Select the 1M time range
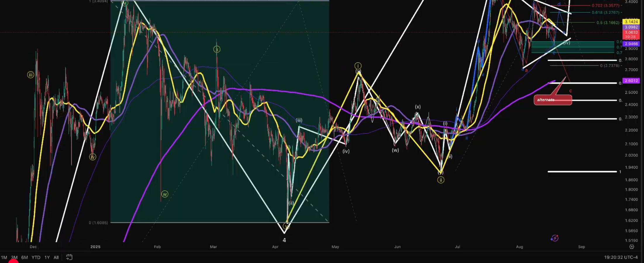This screenshot has height=263, width=644. [x=4, y=257]
